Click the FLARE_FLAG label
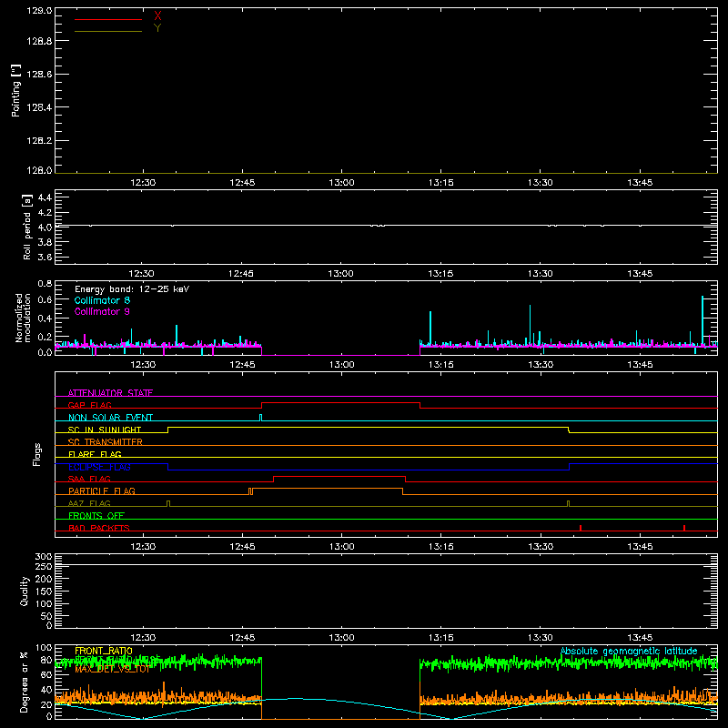The width and height of the screenshot is (728, 728). pos(95,454)
